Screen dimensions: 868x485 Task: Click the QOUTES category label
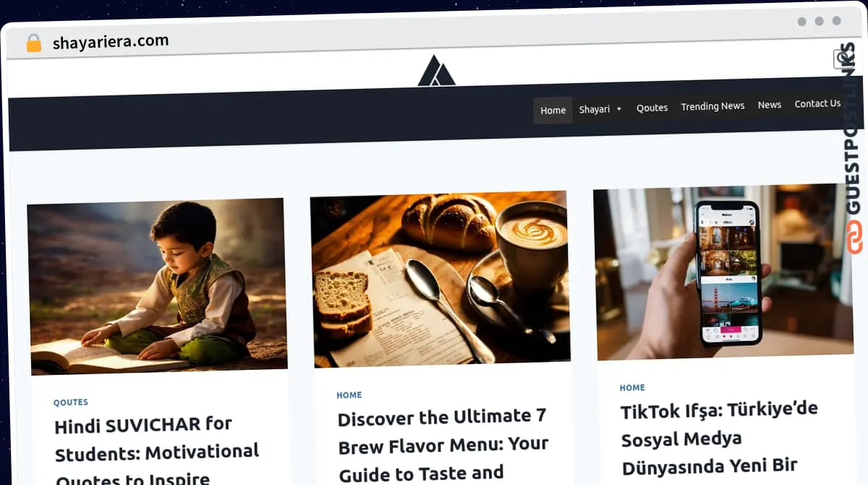tap(71, 402)
